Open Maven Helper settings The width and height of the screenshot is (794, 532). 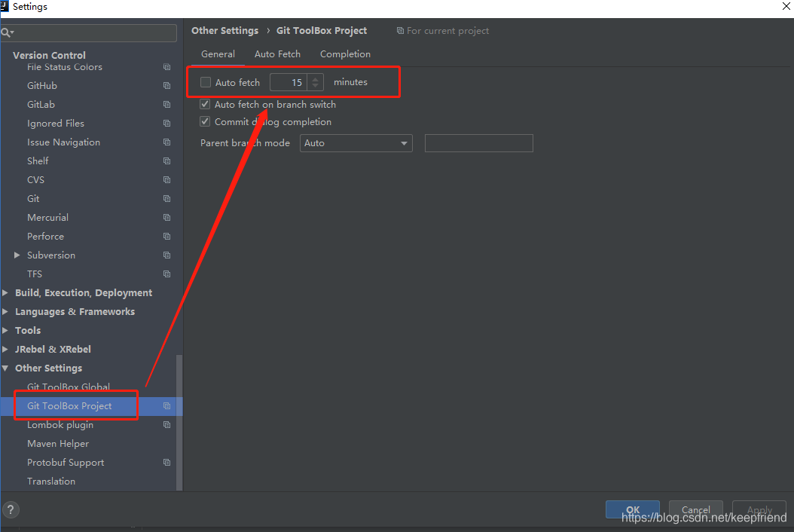[x=58, y=444]
